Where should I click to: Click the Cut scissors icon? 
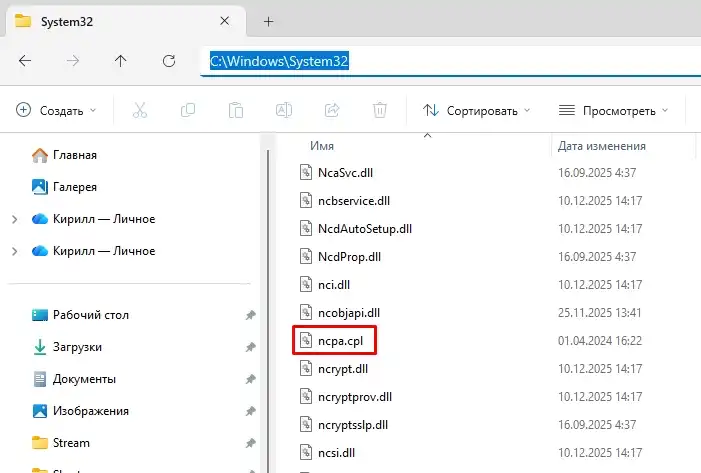pyautogui.click(x=140, y=110)
